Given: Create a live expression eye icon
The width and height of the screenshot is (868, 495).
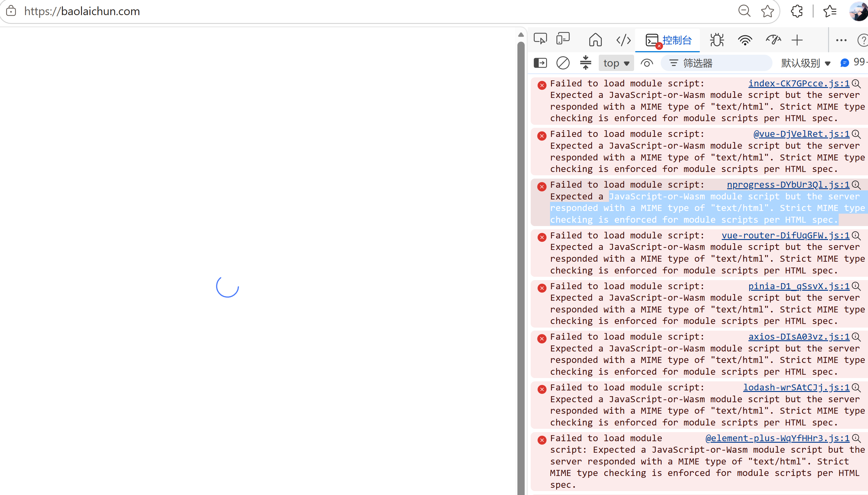Looking at the screenshot, I should (647, 63).
